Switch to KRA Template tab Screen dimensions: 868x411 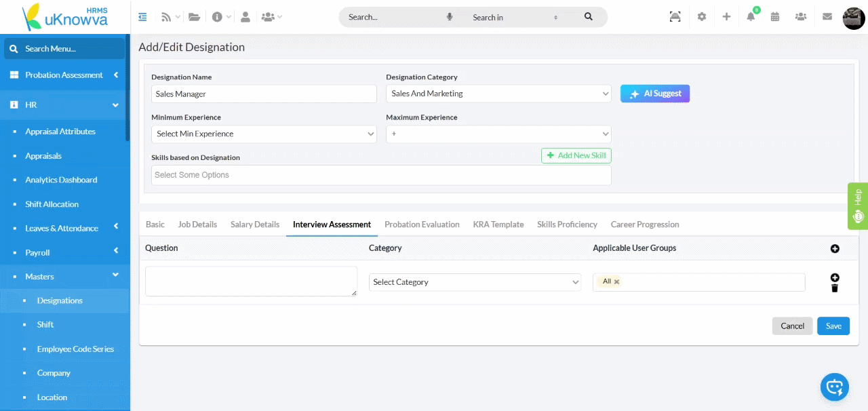pos(498,224)
